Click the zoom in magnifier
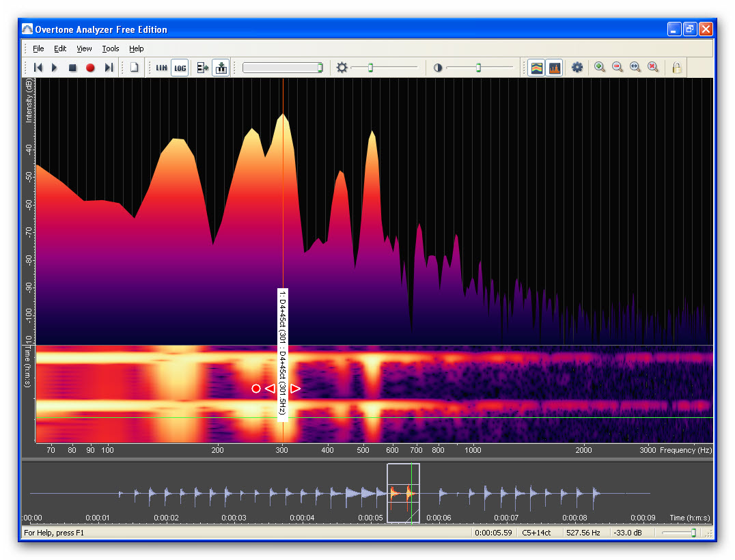Screen dimensions: 735x560 [599, 67]
